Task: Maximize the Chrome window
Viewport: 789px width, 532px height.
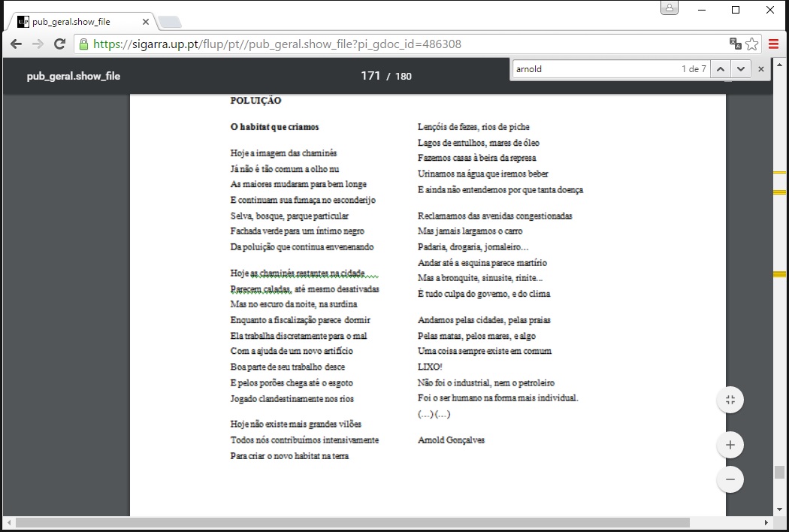Action: point(736,10)
